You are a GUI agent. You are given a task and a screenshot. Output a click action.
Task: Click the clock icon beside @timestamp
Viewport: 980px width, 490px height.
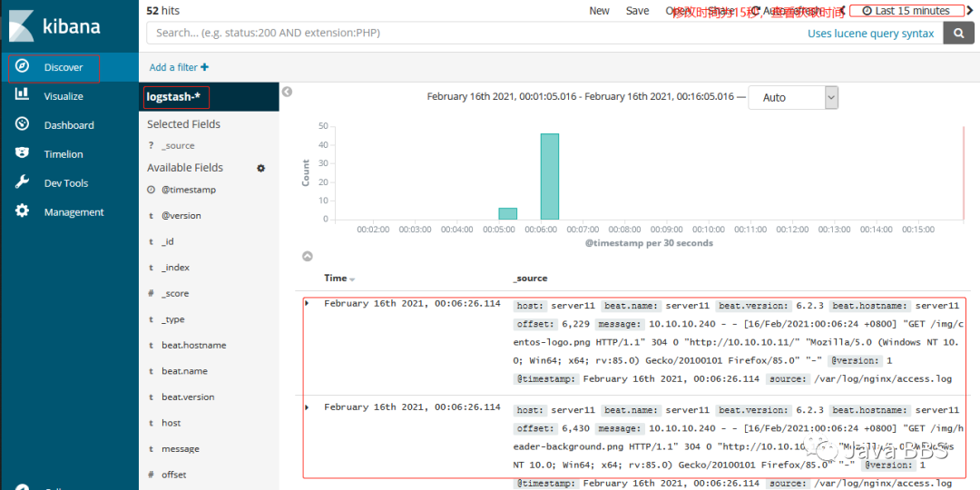coord(151,190)
